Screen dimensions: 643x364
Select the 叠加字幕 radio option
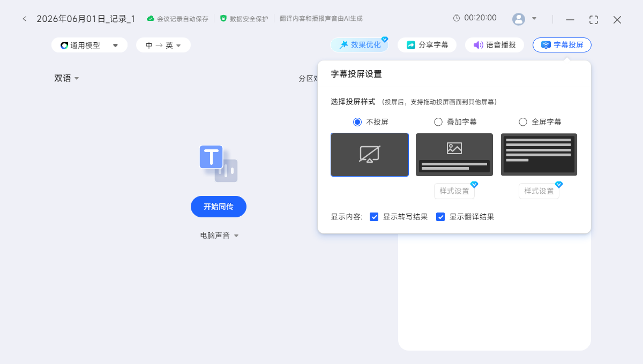[x=438, y=122]
